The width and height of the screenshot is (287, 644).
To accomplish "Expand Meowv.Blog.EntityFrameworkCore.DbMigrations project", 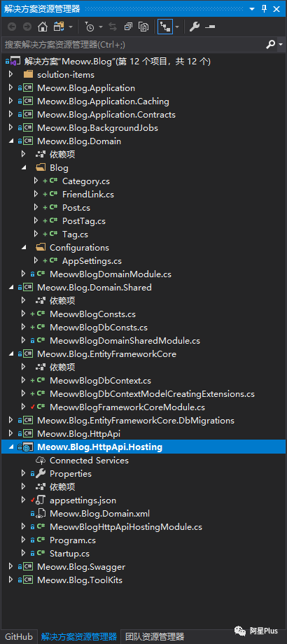I will pos(10,420).
